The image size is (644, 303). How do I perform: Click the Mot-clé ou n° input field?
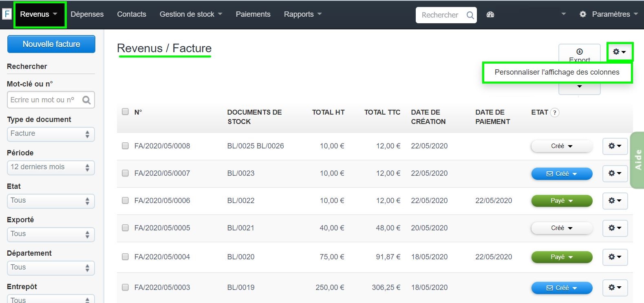coord(45,100)
